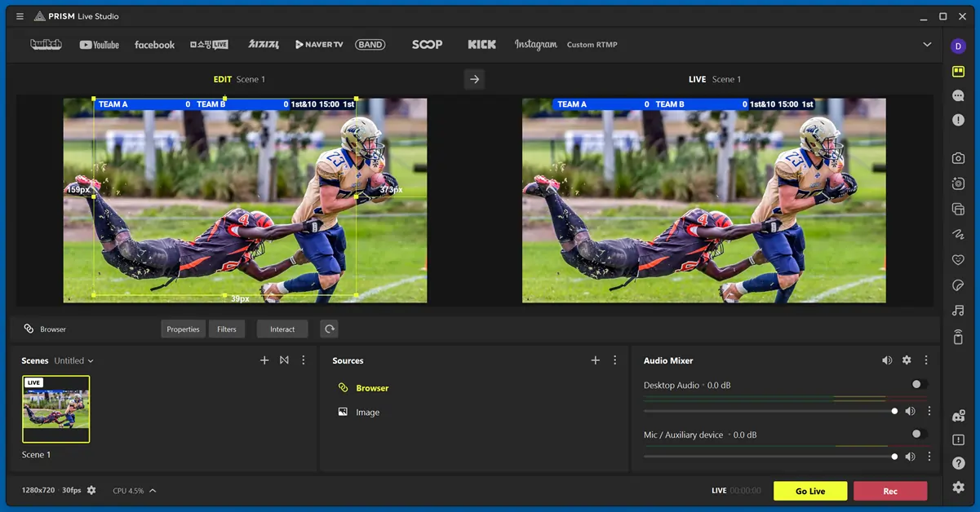Viewport: 980px width, 512px height.
Task: Open the Untitled scene collection dropdown
Action: (x=73, y=361)
